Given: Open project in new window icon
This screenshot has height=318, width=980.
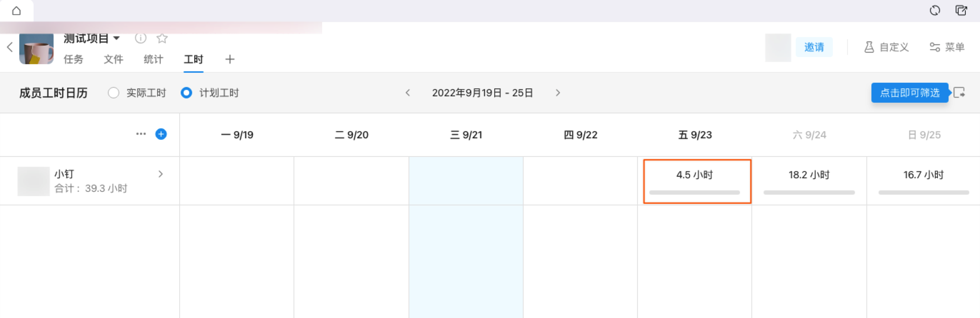Looking at the screenshot, I should [x=961, y=11].
